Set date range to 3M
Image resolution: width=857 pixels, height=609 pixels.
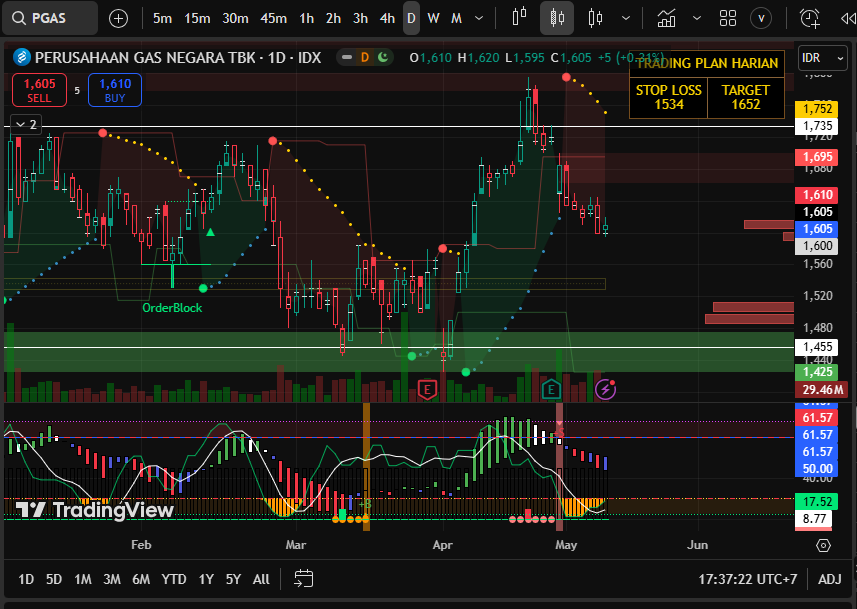[112, 579]
